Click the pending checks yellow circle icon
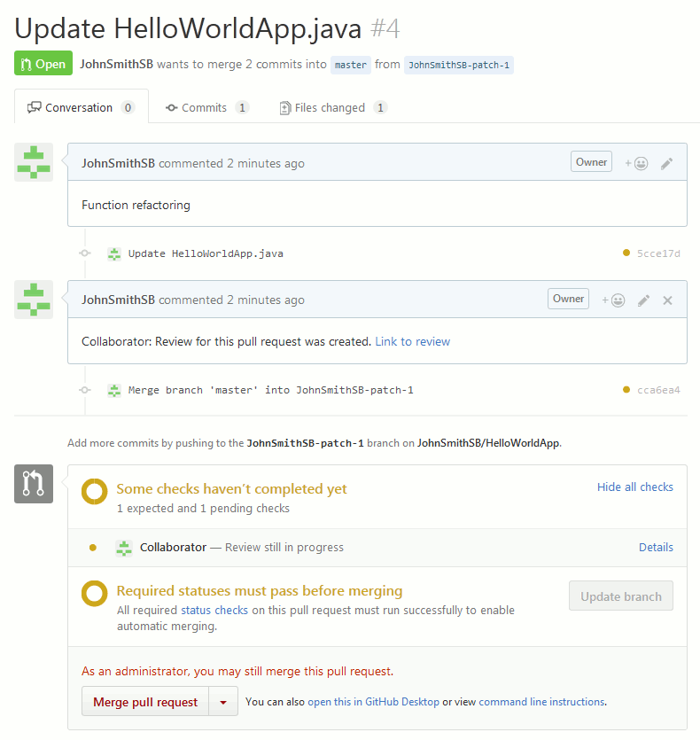This screenshot has height=740, width=700. [94, 489]
